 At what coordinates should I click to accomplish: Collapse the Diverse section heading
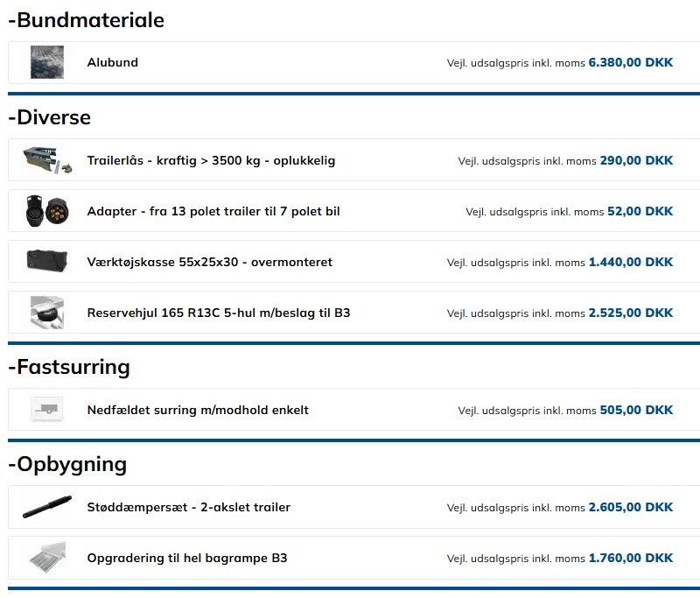(x=49, y=117)
